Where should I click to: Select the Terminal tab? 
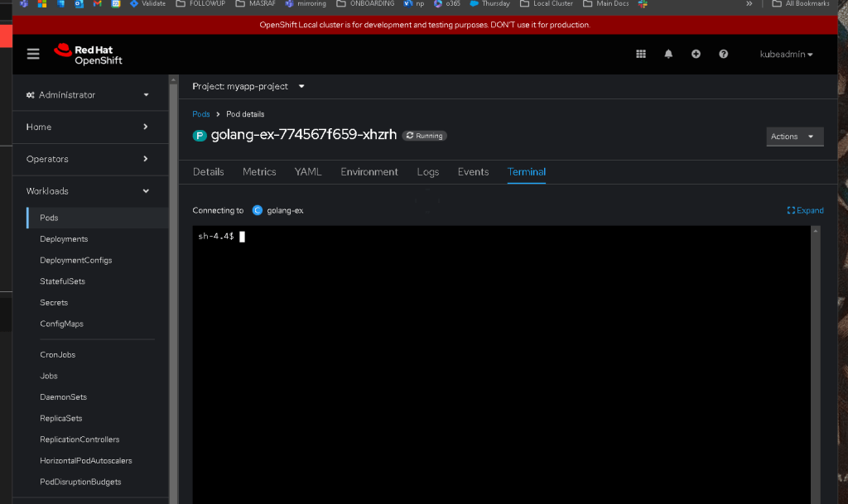click(526, 172)
